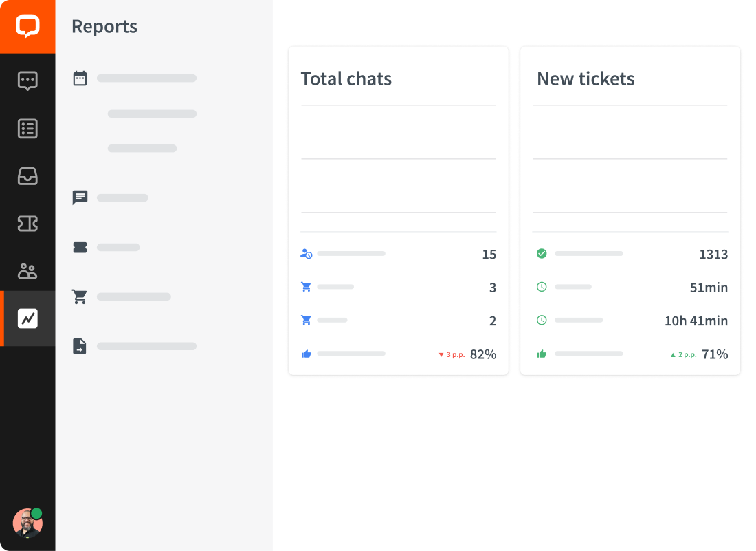
Task: Click the green checkmark solved tickets icon
Action: (542, 254)
